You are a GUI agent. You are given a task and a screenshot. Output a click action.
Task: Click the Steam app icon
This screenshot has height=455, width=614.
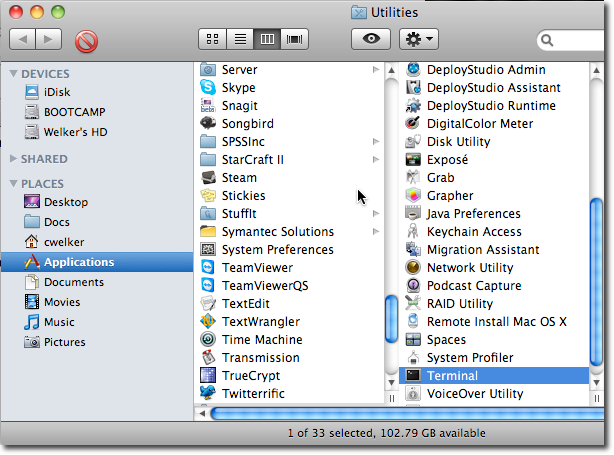point(208,177)
